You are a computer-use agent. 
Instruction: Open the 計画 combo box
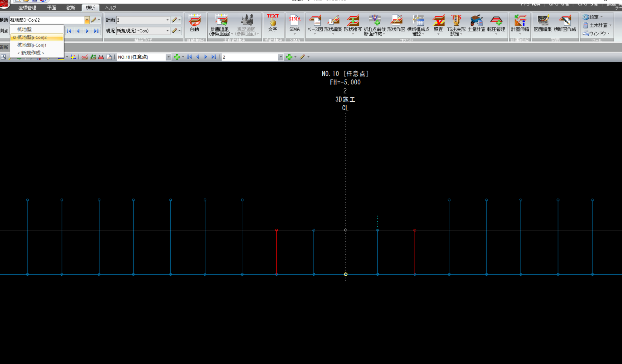pos(167,20)
